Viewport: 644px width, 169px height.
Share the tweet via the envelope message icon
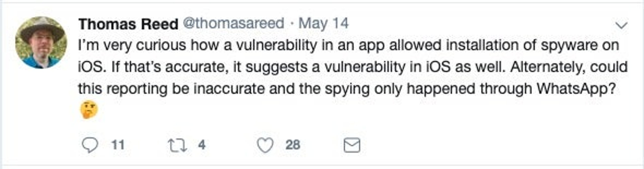tap(352, 145)
